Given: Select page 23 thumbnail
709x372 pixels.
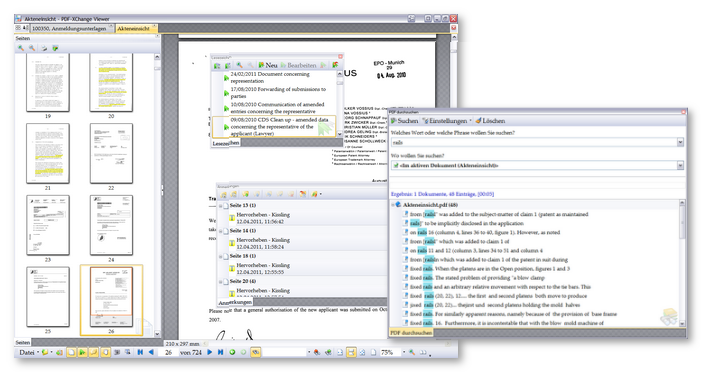Looking at the screenshot, I should click(48, 225).
